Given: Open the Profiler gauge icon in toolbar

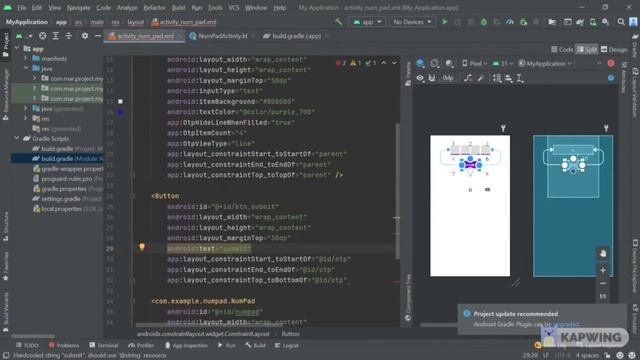Looking at the screenshot, I should click(x=510, y=22).
